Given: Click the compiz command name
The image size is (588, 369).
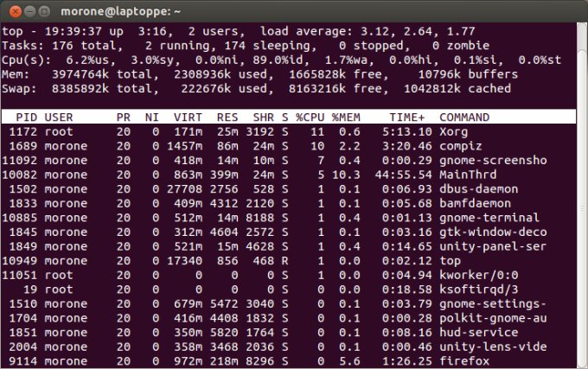Looking at the screenshot, I should point(461,146).
